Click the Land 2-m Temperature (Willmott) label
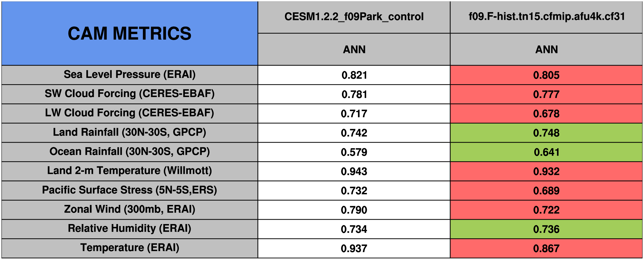 [x=130, y=171]
